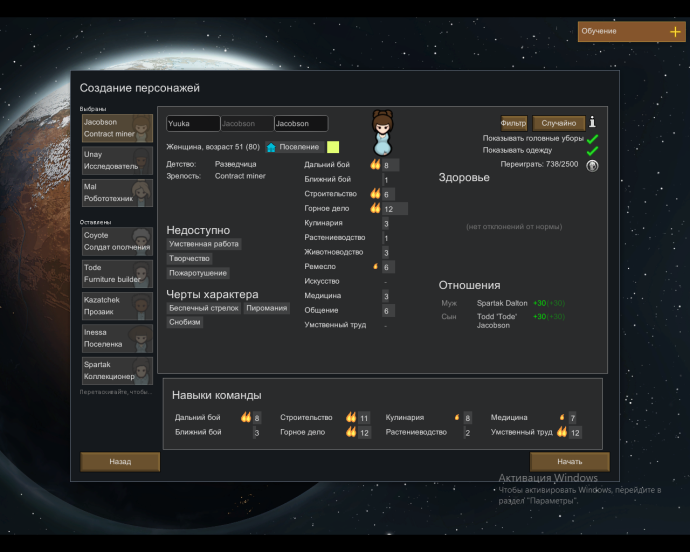The width and height of the screenshot is (690, 552).
Task: Pick the yellow favorite color swatch
Action: click(x=333, y=147)
